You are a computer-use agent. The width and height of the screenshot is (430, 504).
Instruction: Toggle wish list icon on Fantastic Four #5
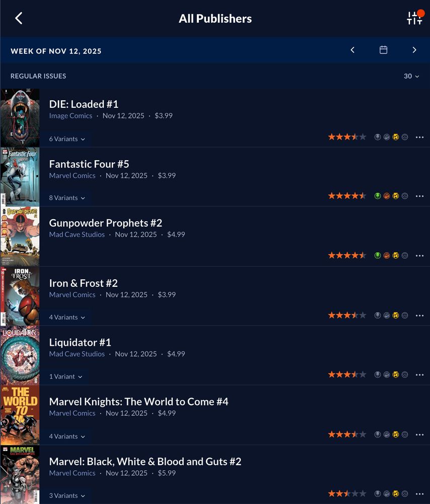405,196
